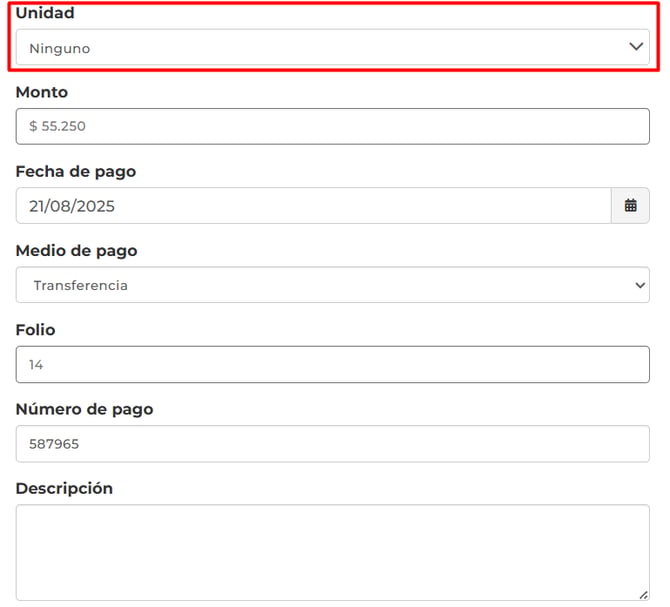Viewport: 670px width, 607px height.
Task: Click the Medio de pago label
Action: (x=77, y=250)
